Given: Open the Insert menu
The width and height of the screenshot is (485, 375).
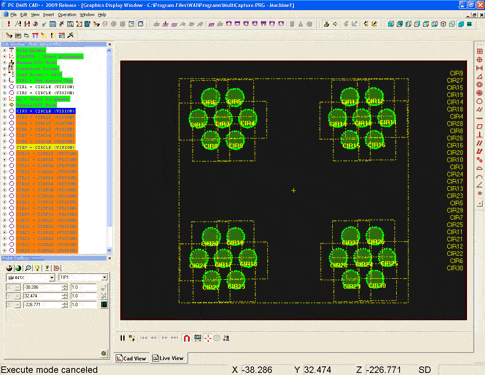Looking at the screenshot, I should [48, 15].
